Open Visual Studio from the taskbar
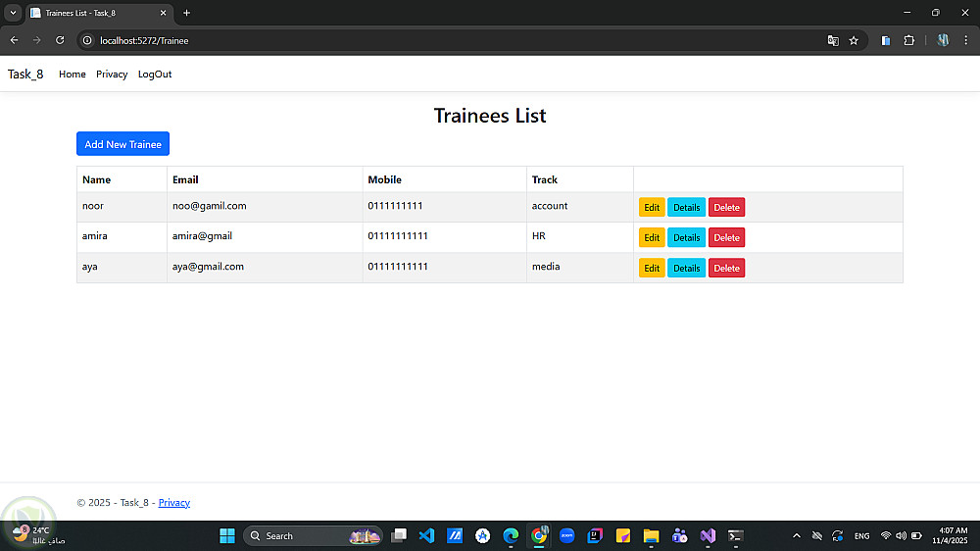 [708, 535]
